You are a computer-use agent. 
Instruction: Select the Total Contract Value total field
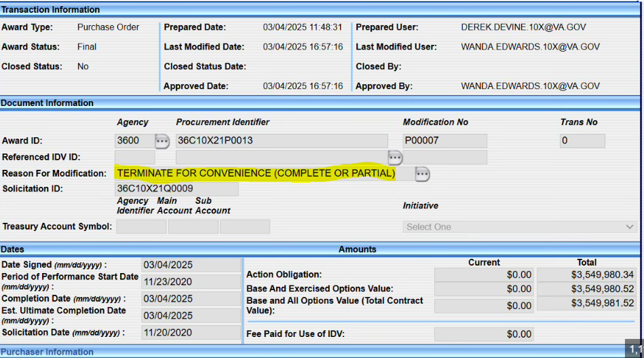tap(586, 304)
